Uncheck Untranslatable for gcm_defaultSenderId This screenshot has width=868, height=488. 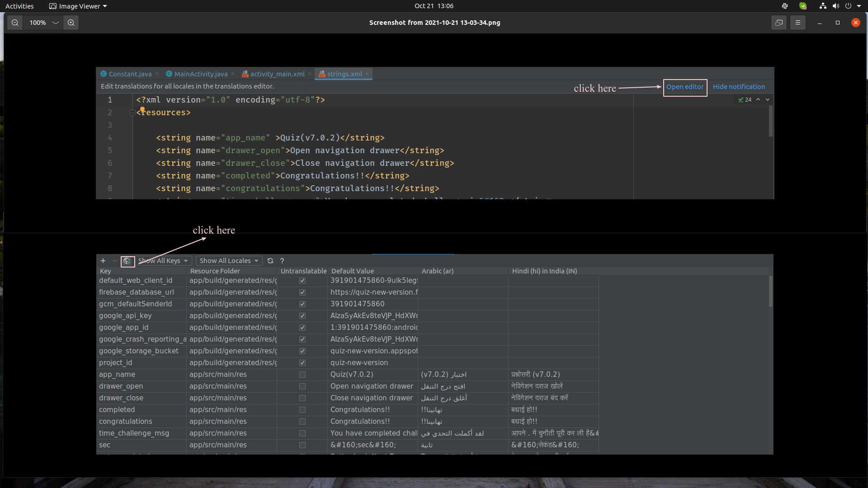302,304
